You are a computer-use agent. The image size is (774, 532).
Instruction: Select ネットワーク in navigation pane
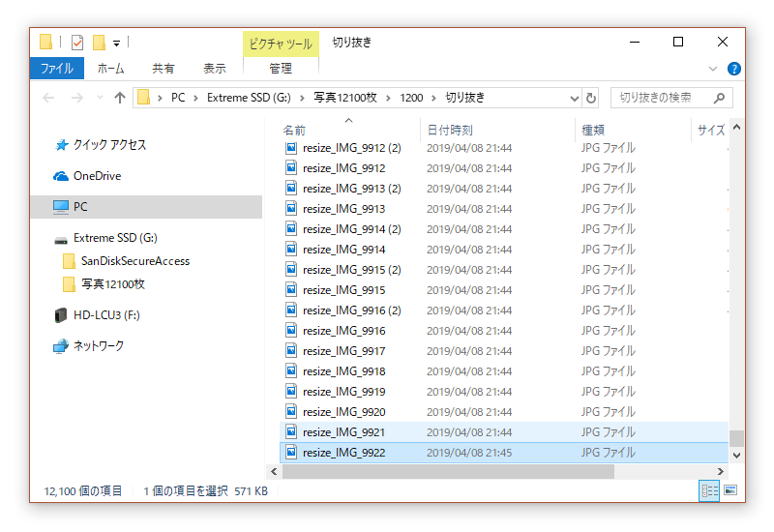click(x=99, y=346)
